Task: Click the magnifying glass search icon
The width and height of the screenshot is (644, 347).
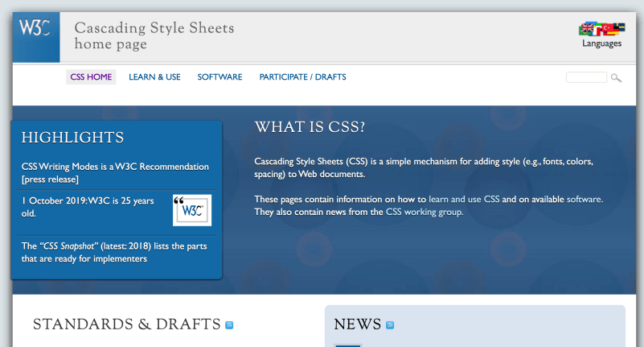Action: coord(616,78)
